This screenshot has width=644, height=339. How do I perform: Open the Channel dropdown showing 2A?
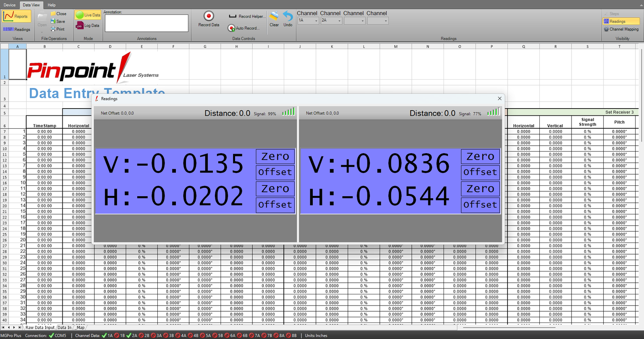click(x=331, y=21)
